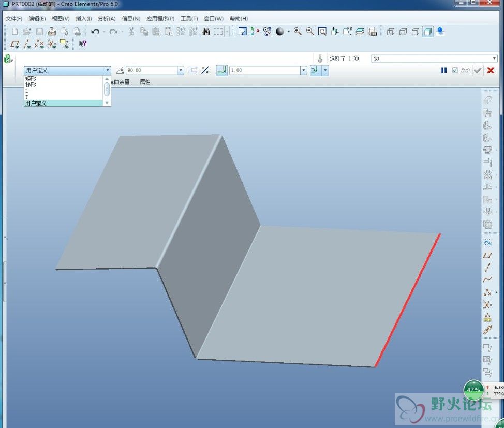Screen dimensions: 504x428
Task: Expand the bend radius side dropdown arrow
Action: tap(325, 70)
